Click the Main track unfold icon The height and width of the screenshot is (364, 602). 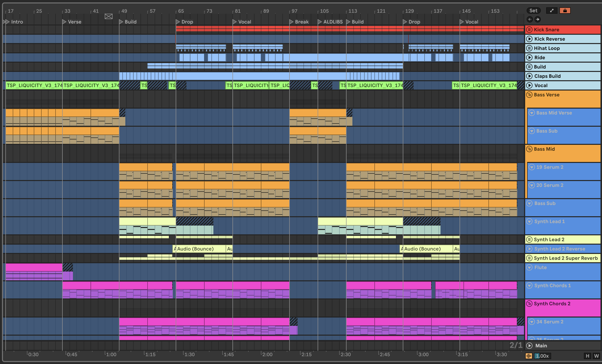tap(529, 346)
